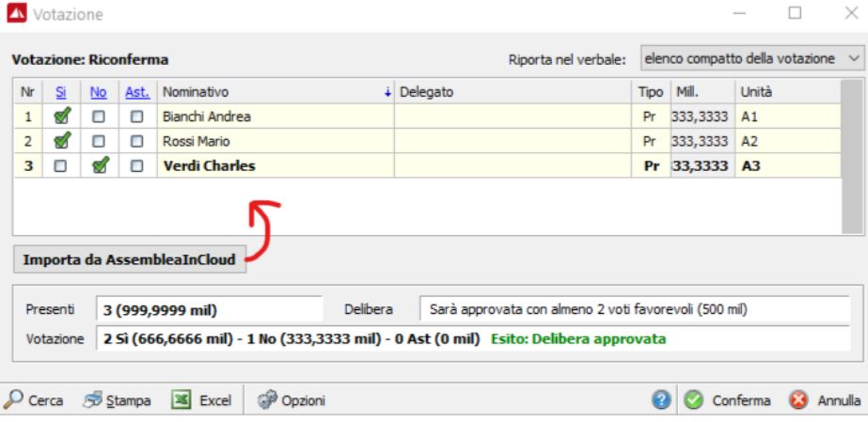Maximize the Votazione window
This screenshot has height=422, width=868.
point(795,13)
